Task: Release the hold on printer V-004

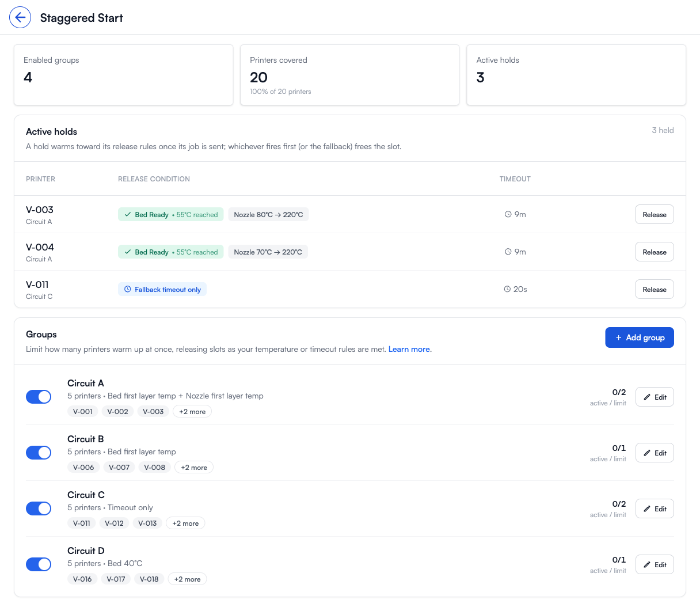Action: pyautogui.click(x=655, y=252)
